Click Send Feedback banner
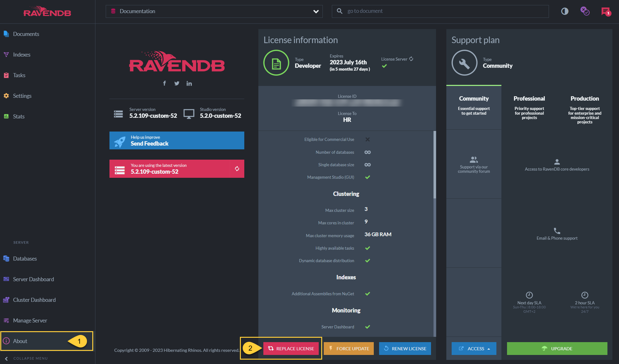The width and height of the screenshot is (619, 364). coord(177,140)
